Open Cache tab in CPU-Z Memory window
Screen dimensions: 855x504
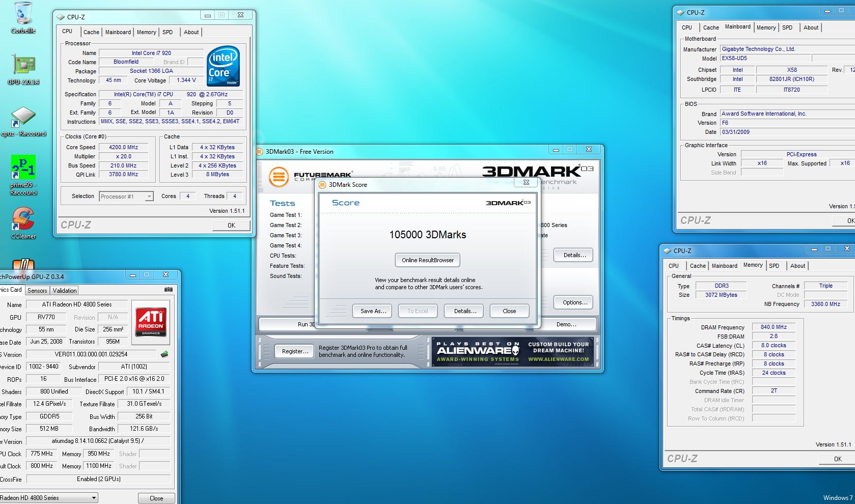coord(698,266)
